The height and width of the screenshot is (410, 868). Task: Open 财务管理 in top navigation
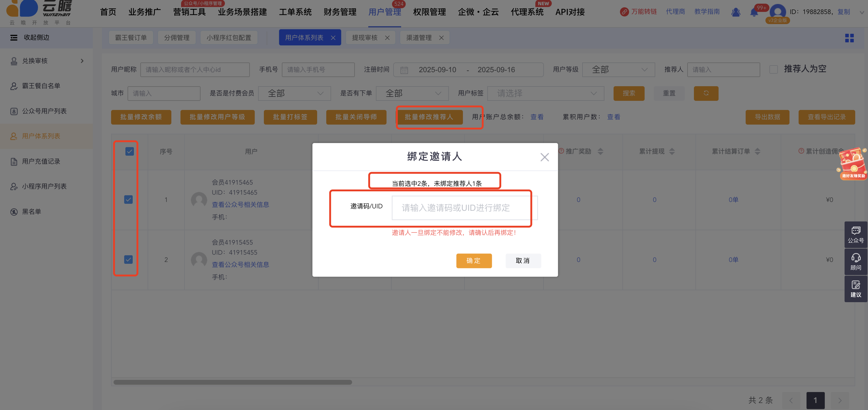click(x=340, y=12)
